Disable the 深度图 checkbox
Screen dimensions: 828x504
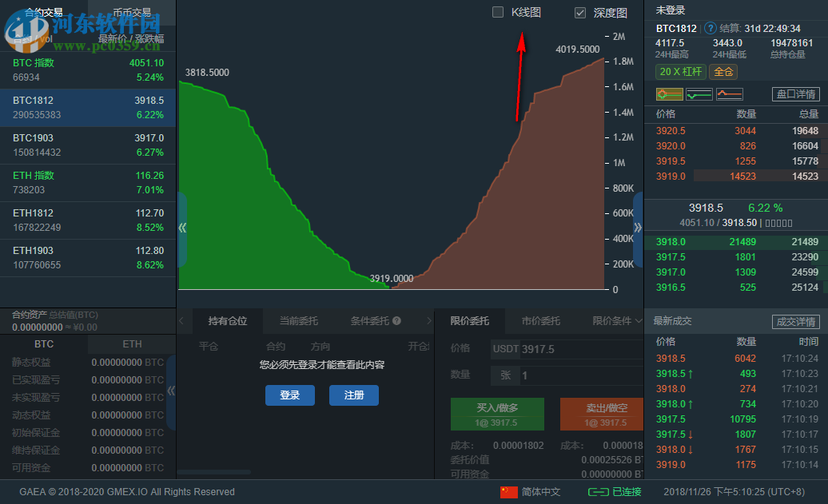pos(579,13)
